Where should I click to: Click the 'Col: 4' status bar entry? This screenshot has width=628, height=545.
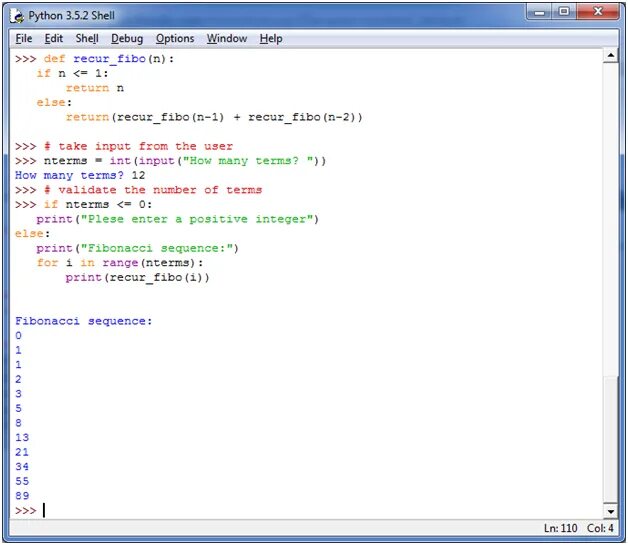(x=600, y=529)
